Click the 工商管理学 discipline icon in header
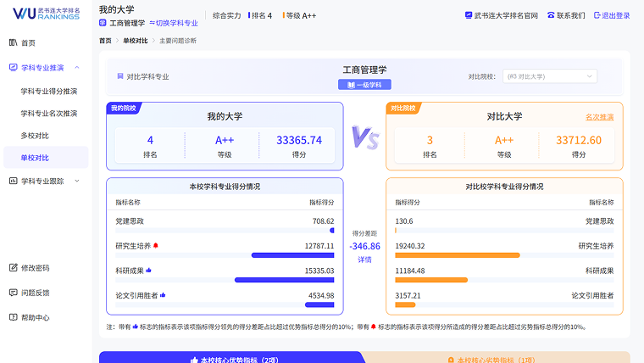 pos(103,23)
